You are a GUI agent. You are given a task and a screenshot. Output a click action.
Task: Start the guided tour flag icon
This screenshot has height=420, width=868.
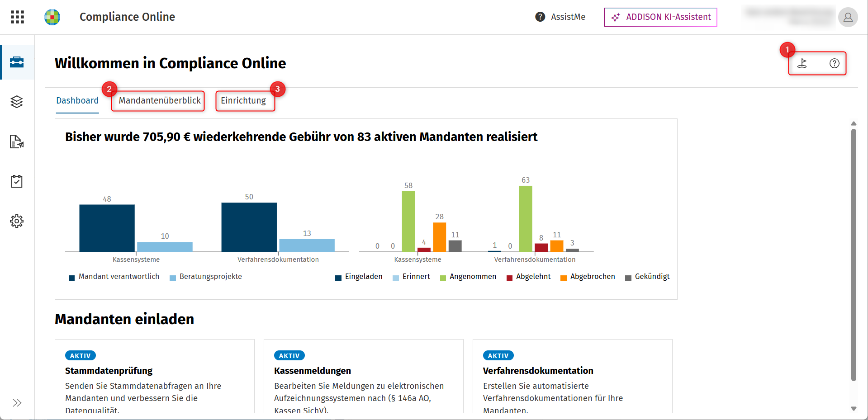point(802,63)
